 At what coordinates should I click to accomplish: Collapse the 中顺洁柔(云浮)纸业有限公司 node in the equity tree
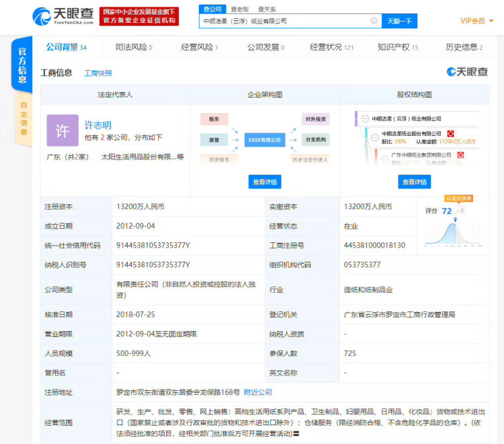[x=365, y=118]
